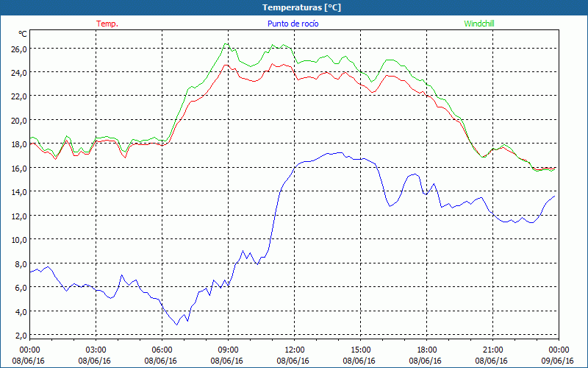Viewport: 588px width, 368px height.
Task: Click the 18:00 time axis label
Action: 427,350
